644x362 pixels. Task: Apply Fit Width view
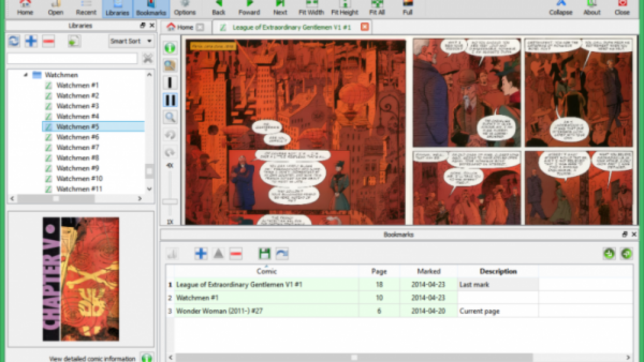(x=312, y=8)
